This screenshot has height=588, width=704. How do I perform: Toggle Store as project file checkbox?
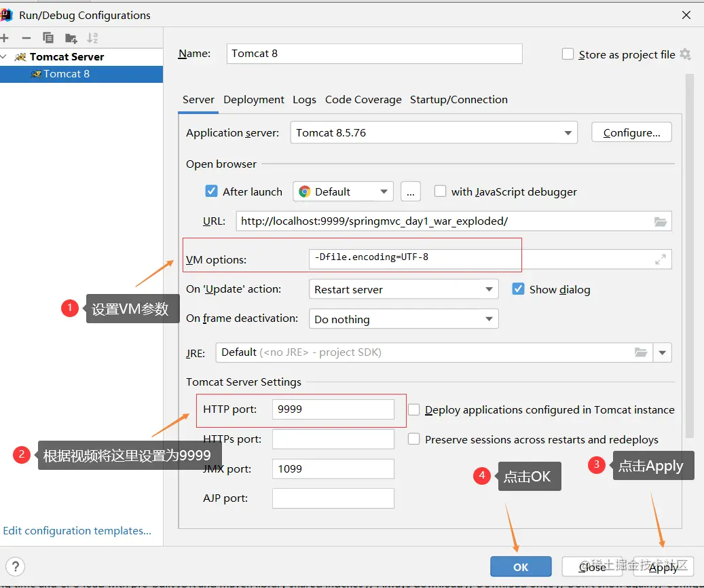568,54
